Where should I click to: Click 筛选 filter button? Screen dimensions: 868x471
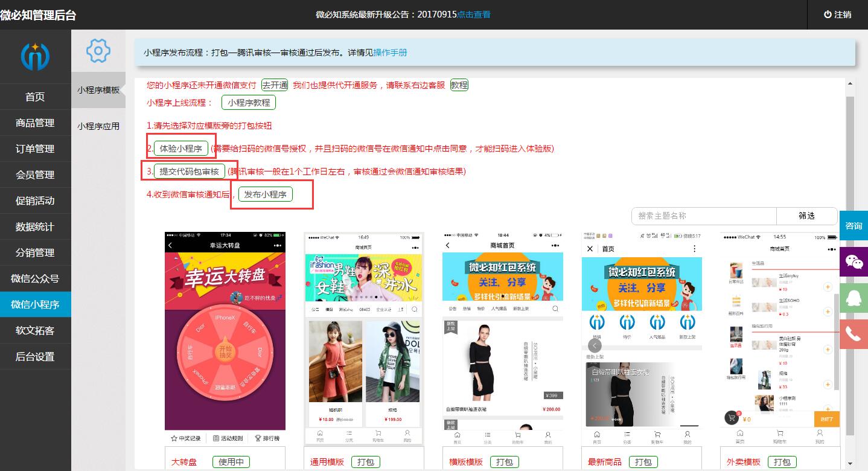point(807,216)
